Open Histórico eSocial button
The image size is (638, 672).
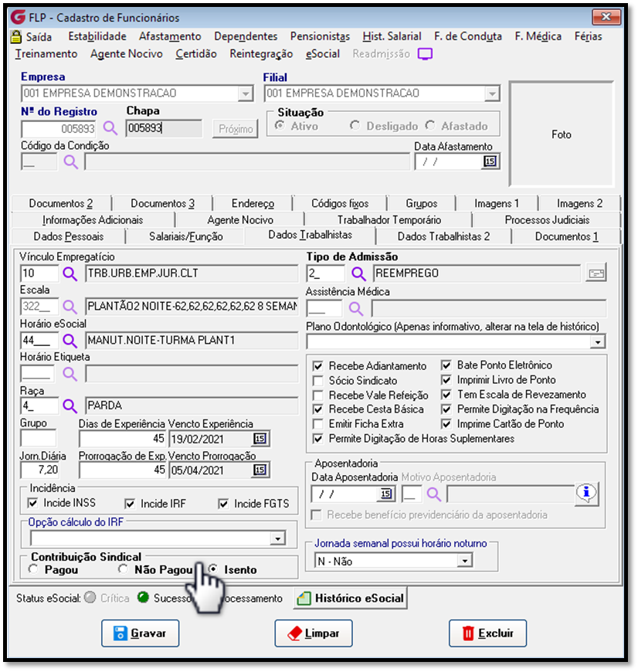(351, 598)
